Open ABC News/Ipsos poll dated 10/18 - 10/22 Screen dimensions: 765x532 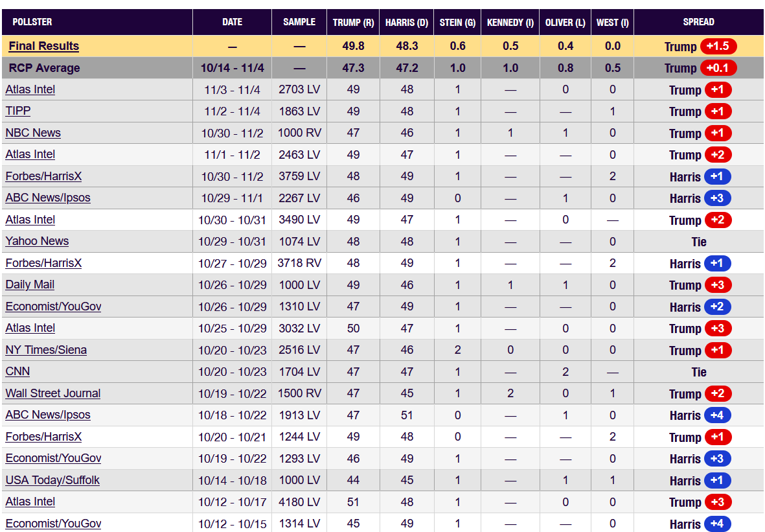click(48, 415)
